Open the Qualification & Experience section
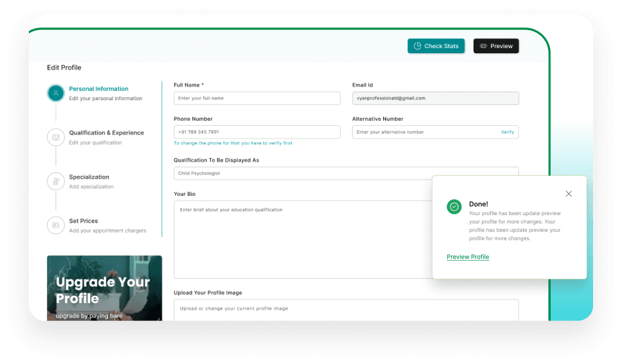The width and height of the screenshot is (622, 364). point(106,133)
